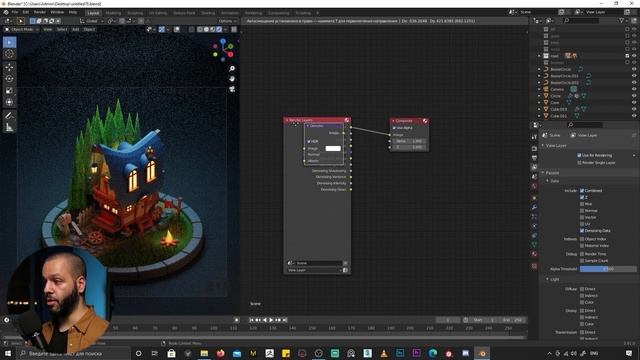The image size is (640, 360).
Task: Open View Layer selector on Render Layers node
Action: [x=315, y=270]
